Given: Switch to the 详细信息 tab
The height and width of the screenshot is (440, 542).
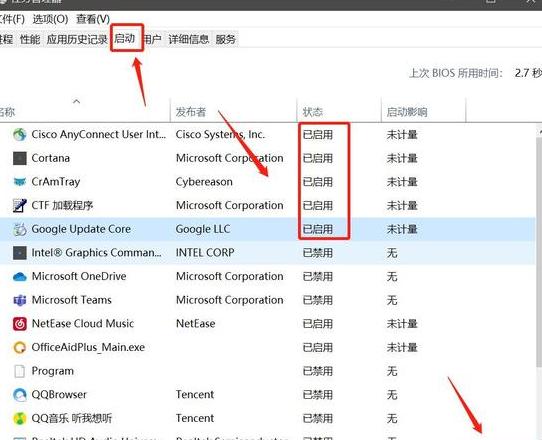Looking at the screenshot, I should point(189,39).
